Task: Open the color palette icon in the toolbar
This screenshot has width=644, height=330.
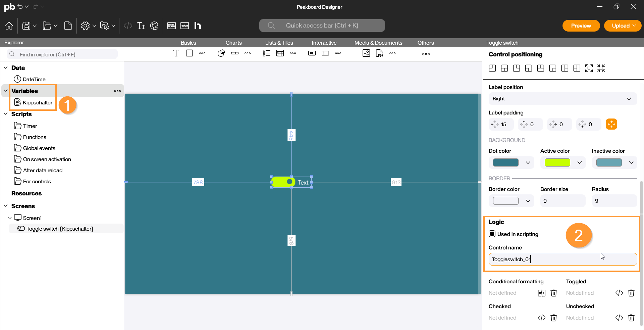Action: click(x=154, y=26)
